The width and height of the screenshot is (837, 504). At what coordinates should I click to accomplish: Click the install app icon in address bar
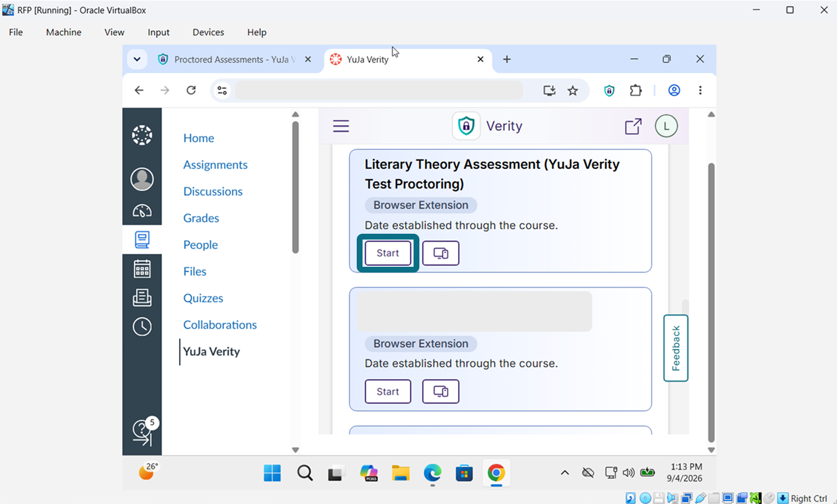point(549,90)
